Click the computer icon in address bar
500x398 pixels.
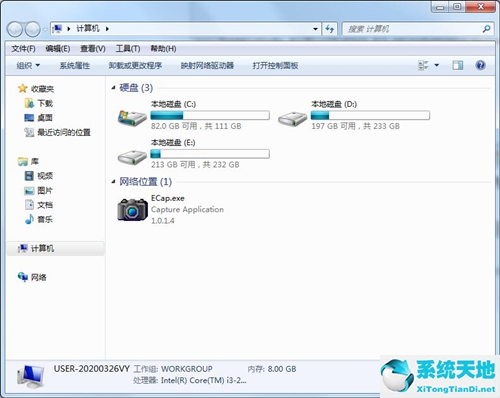tap(57, 29)
